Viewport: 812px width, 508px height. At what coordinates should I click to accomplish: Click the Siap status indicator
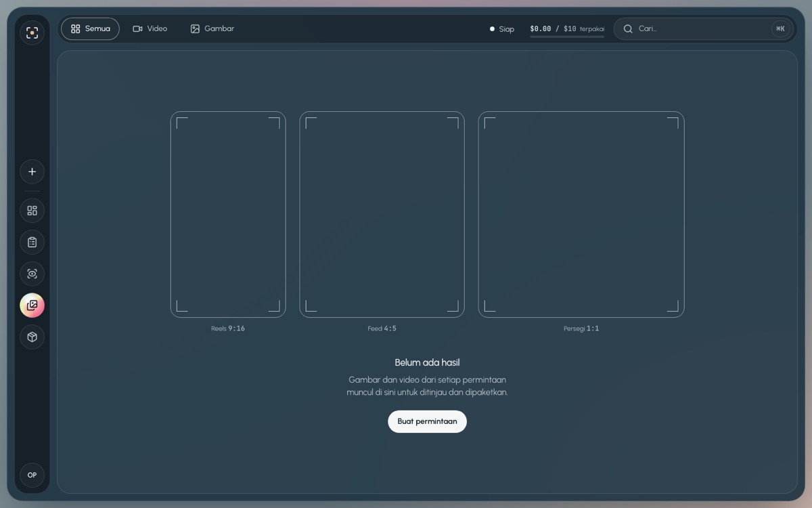[502, 29]
